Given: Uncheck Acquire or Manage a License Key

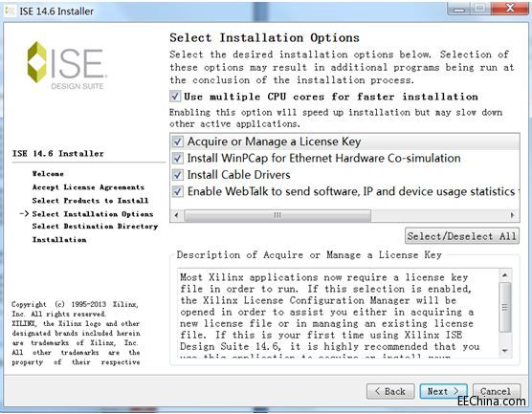Looking at the screenshot, I should coord(178,142).
